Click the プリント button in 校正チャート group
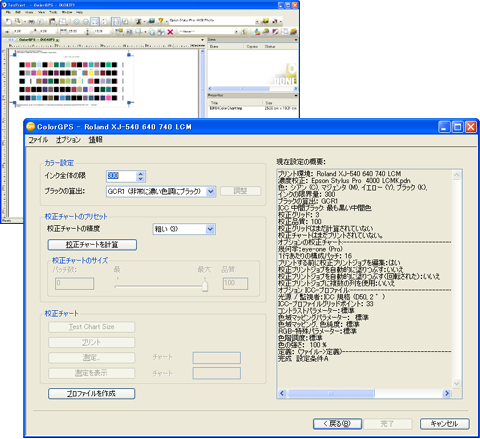The height and width of the screenshot is (439, 480). coord(92,342)
